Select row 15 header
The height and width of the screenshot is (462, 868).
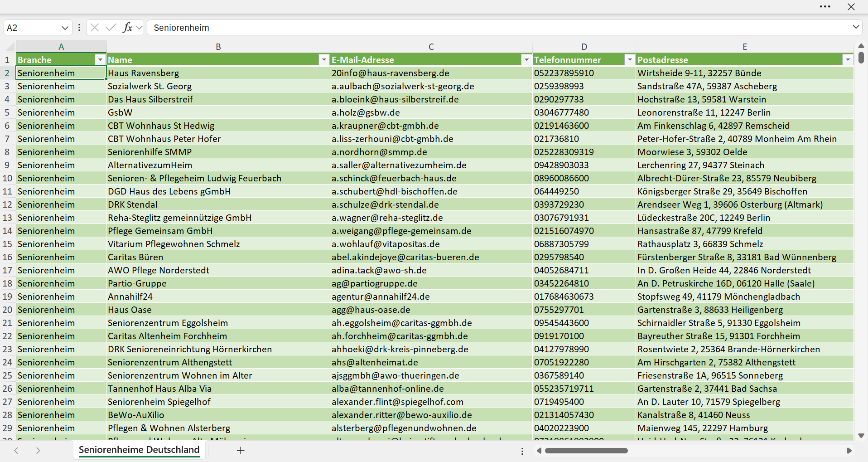click(x=8, y=244)
